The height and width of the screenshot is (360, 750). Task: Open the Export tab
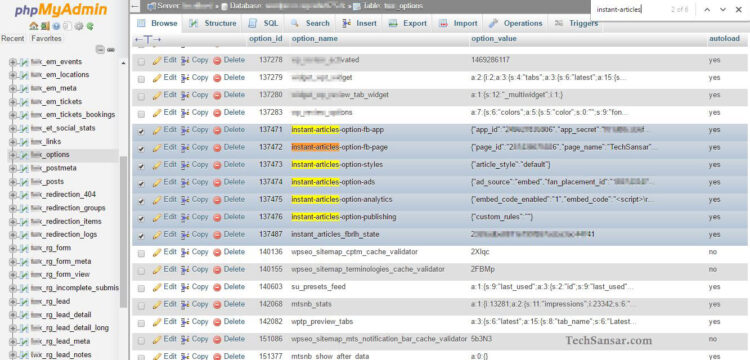click(x=408, y=23)
